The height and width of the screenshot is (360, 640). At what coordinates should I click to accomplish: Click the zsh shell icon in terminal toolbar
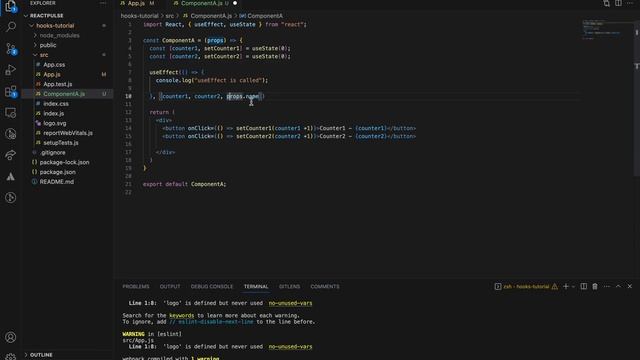[x=498, y=287]
